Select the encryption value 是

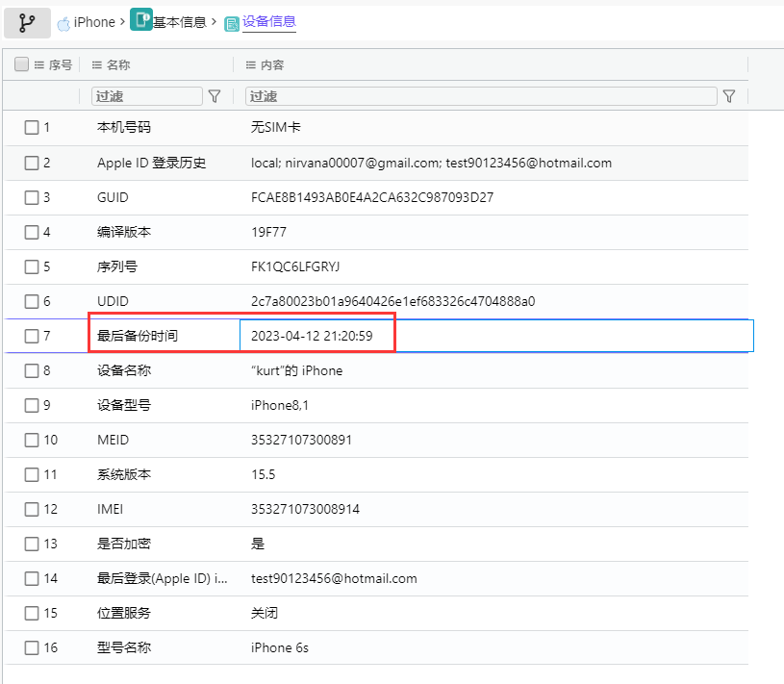tap(258, 544)
